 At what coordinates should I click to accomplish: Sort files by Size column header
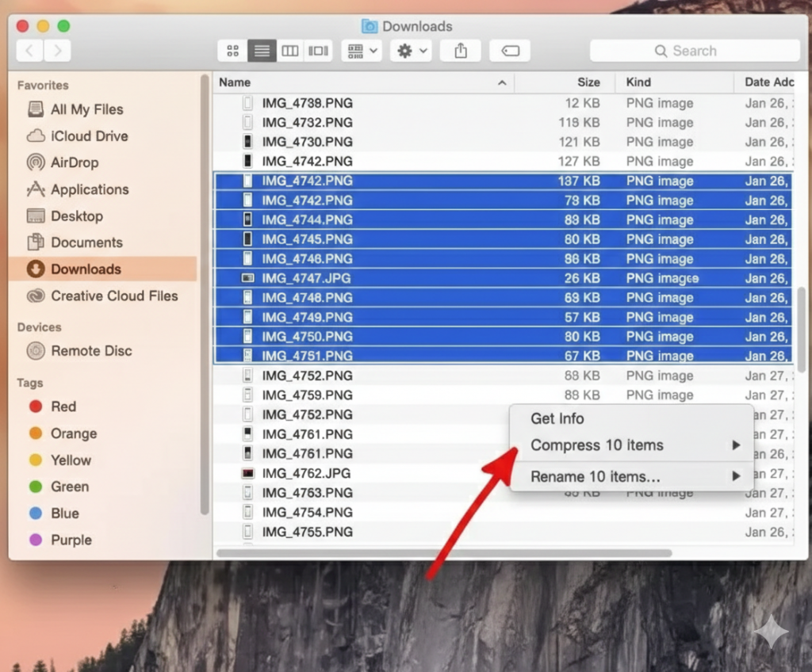tap(588, 82)
